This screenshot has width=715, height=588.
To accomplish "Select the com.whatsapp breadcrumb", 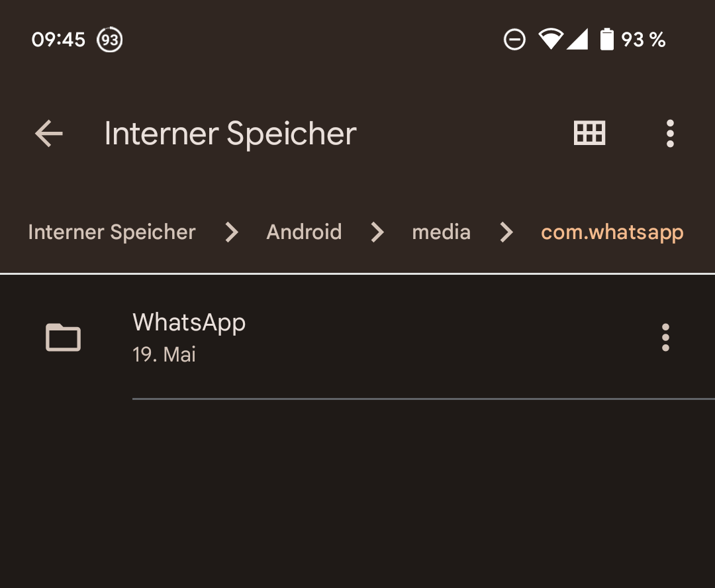I will (612, 232).
